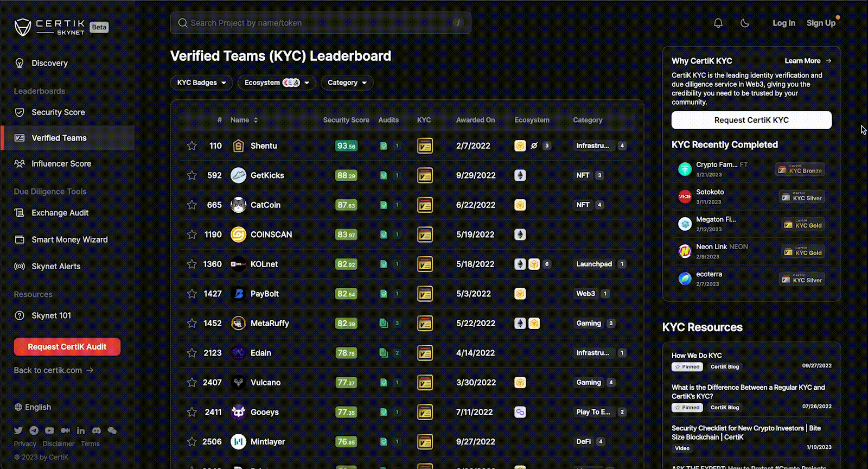Open Exchange Audit tool
The image size is (868, 469).
click(x=67, y=213)
